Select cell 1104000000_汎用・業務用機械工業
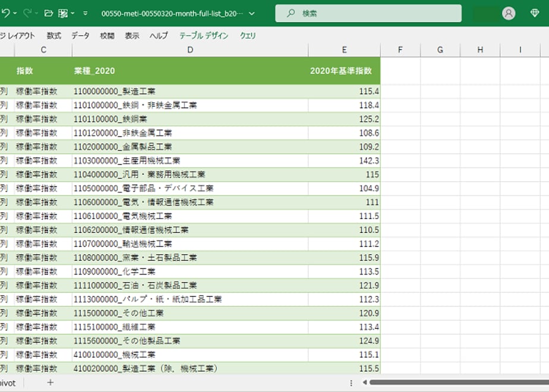Screen dimensions: 549x392 tap(190, 175)
